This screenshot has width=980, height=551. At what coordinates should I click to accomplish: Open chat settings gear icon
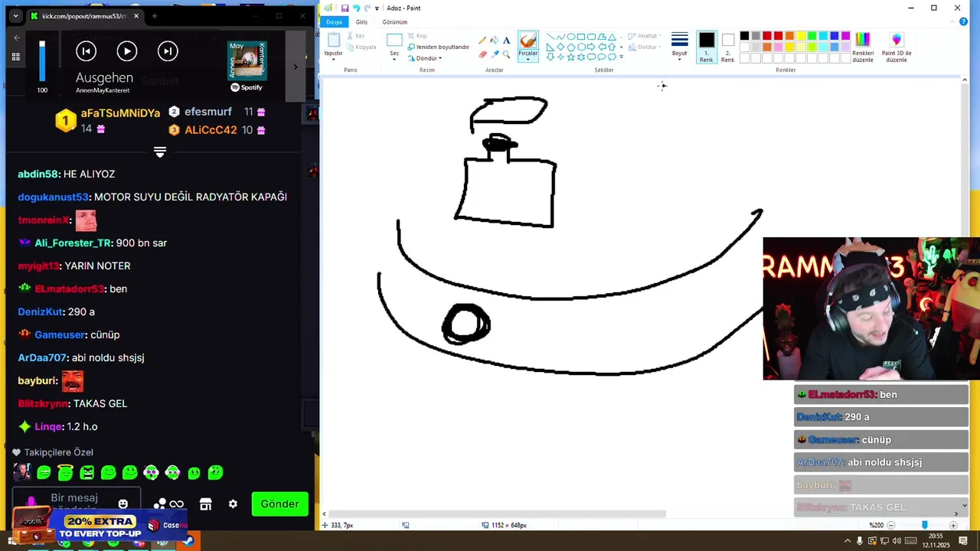point(233,504)
